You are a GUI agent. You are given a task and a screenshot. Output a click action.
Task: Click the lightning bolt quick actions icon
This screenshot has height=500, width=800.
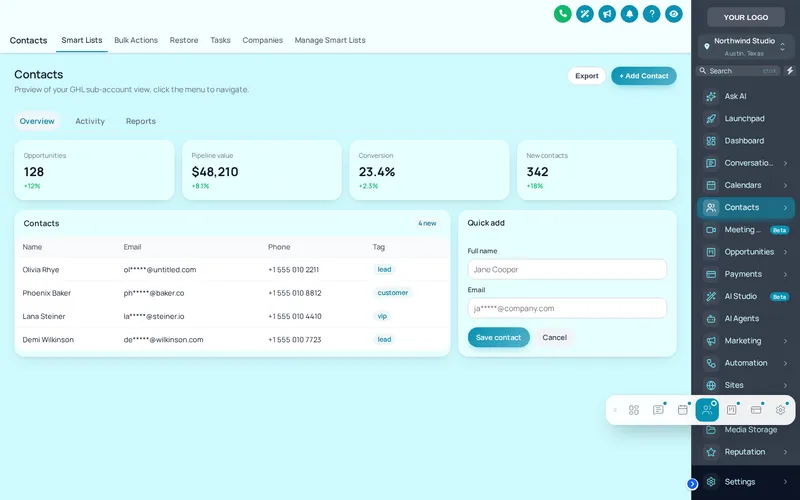click(x=790, y=71)
